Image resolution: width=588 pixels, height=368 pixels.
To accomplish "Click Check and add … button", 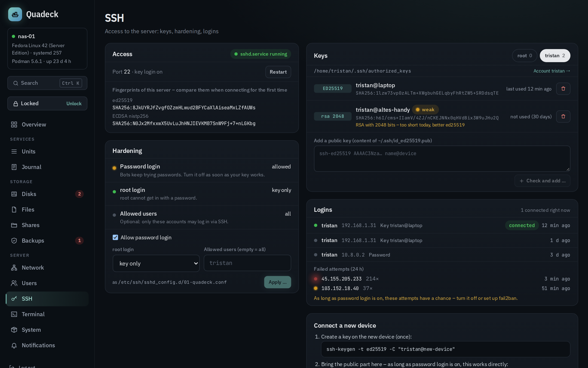I will pyautogui.click(x=542, y=181).
